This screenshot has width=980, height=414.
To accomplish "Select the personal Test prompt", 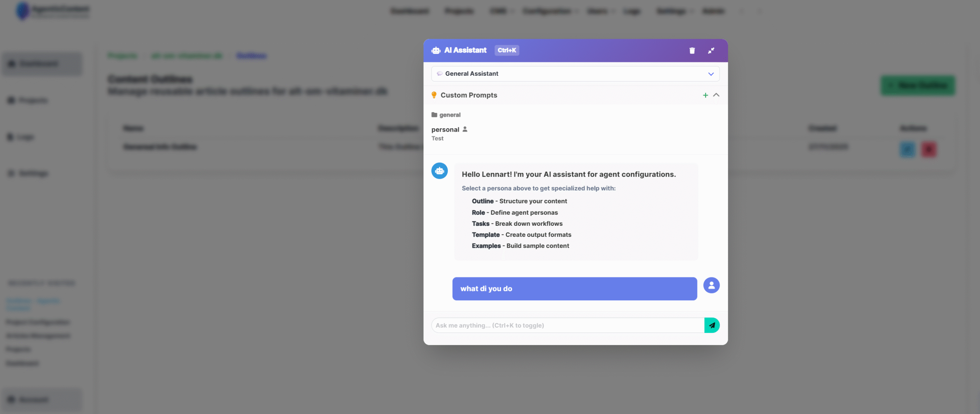I will [x=449, y=134].
